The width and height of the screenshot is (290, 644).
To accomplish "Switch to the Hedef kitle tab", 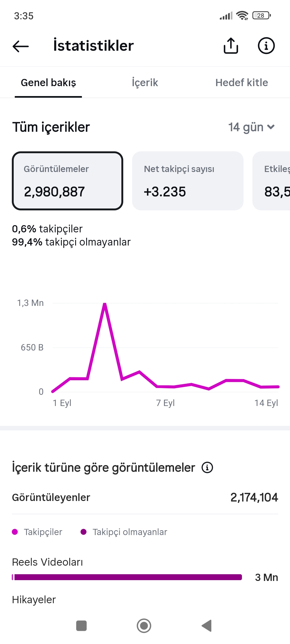I will point(242,82).
